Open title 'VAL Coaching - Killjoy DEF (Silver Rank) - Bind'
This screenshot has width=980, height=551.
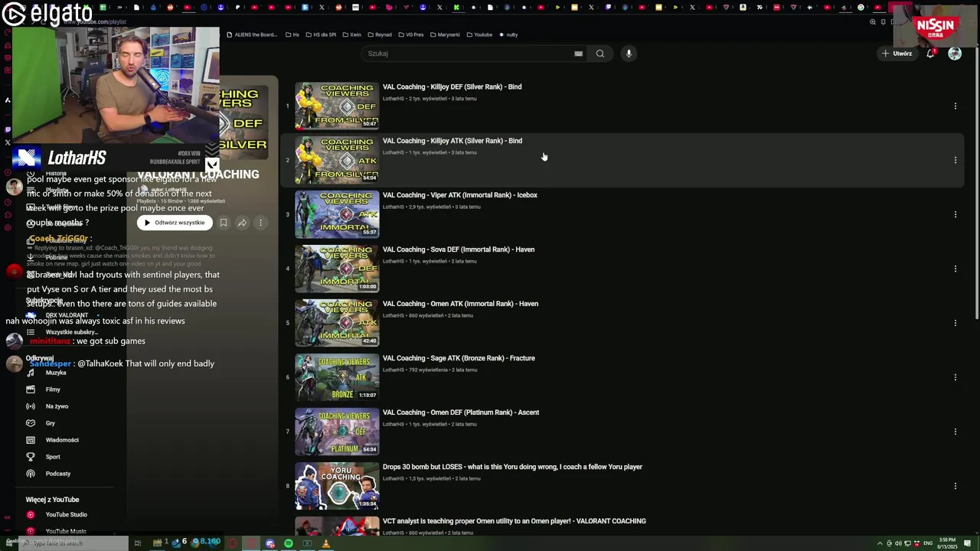pos(452,86)
